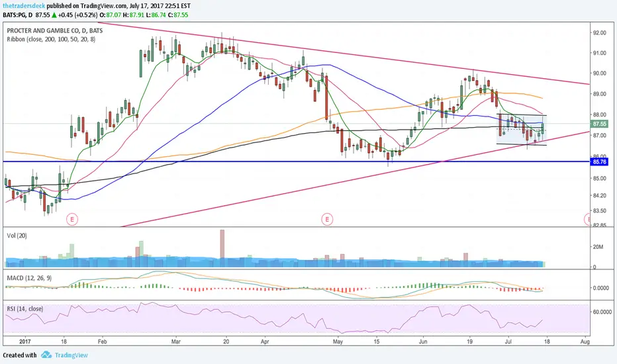
Task: Click the January earnings E marker
Action: point(72,219)
